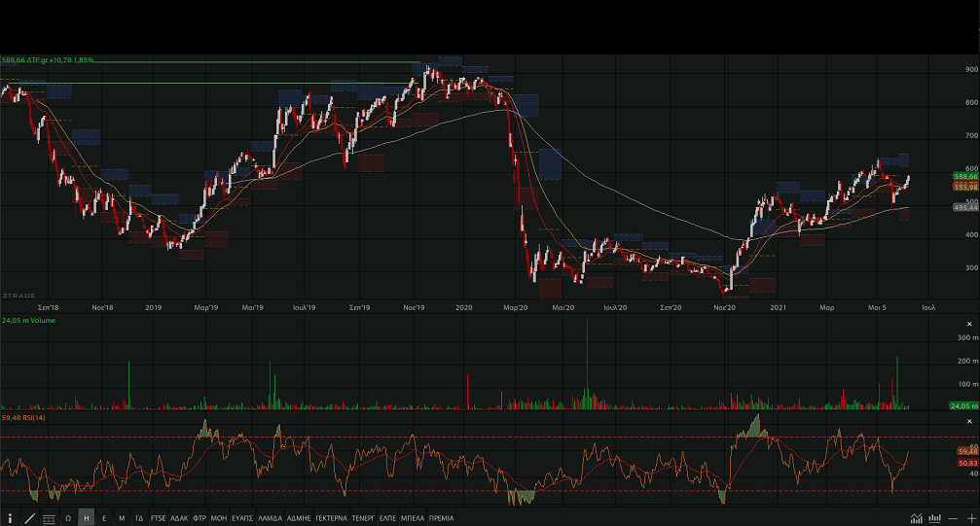This screenshot has width=980, height=526.
Task: Select the E weekly timeframe
Action: point(104,518)
